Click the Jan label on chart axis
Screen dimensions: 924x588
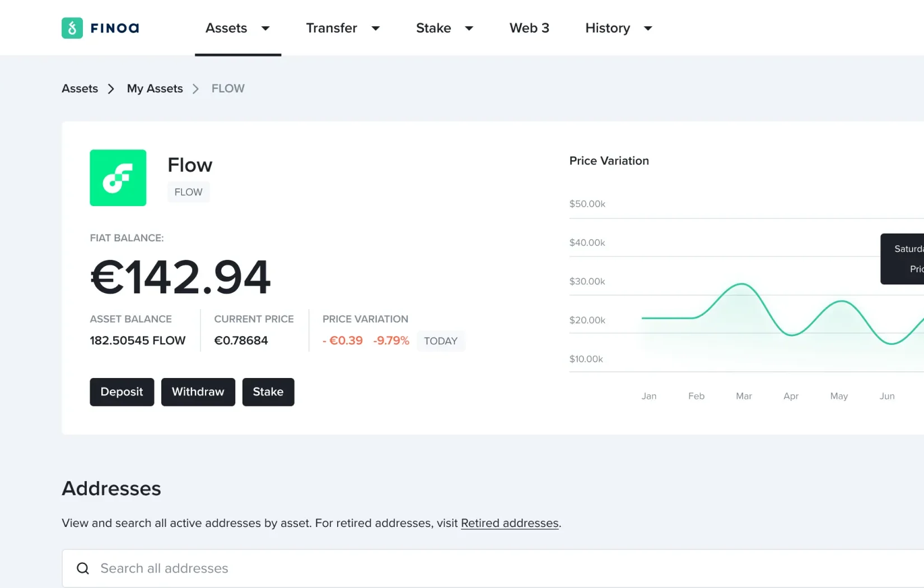[649, 396]
